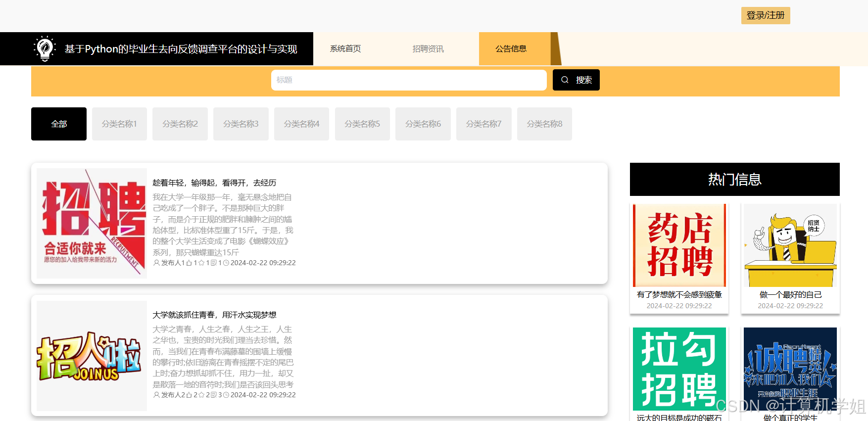Screen dimensions: 868x421
Task: Click the clock icon on the 大学就该抓住青春 post
Action: pyautogui.click(x=226, y=395)
